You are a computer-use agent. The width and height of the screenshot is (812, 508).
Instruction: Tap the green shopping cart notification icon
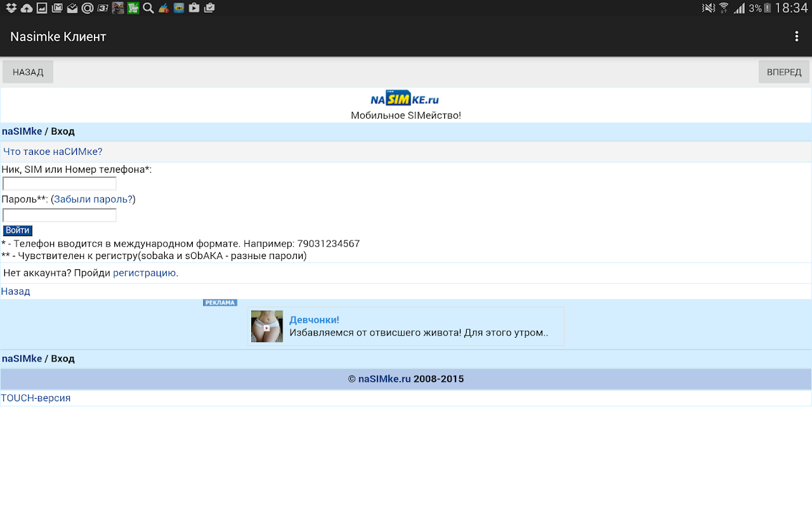(133, 8)
